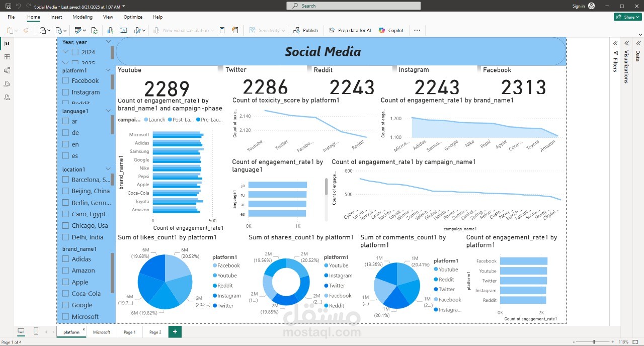Open the Page 2 tab
This screenshot has height=346, width=644.
(x=155, y=332)
